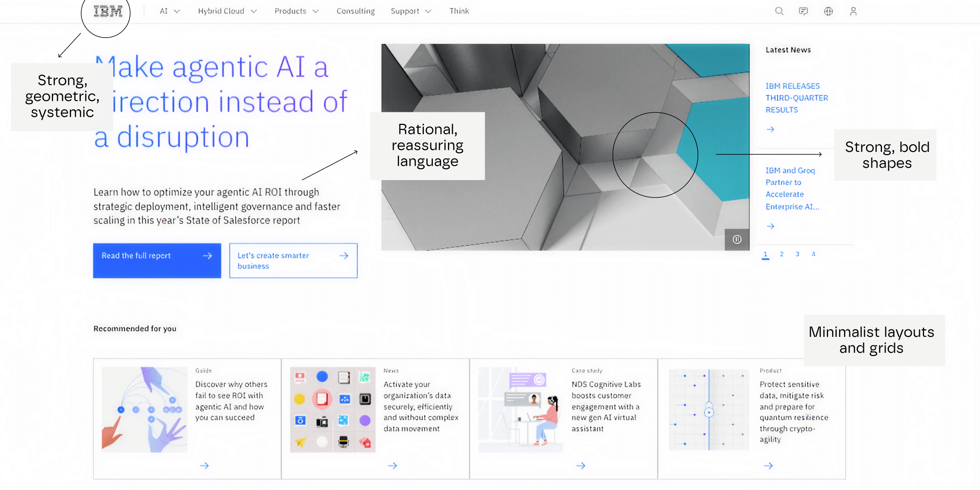Click arrow under IBM and Groq news
This screenshot has height=490, width=980.
771,226
